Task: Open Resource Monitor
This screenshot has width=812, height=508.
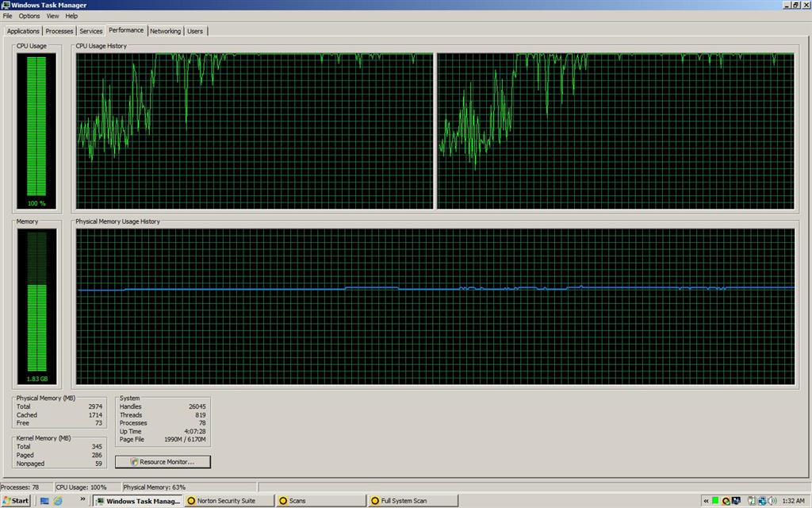Action: [x=163, y=462]
